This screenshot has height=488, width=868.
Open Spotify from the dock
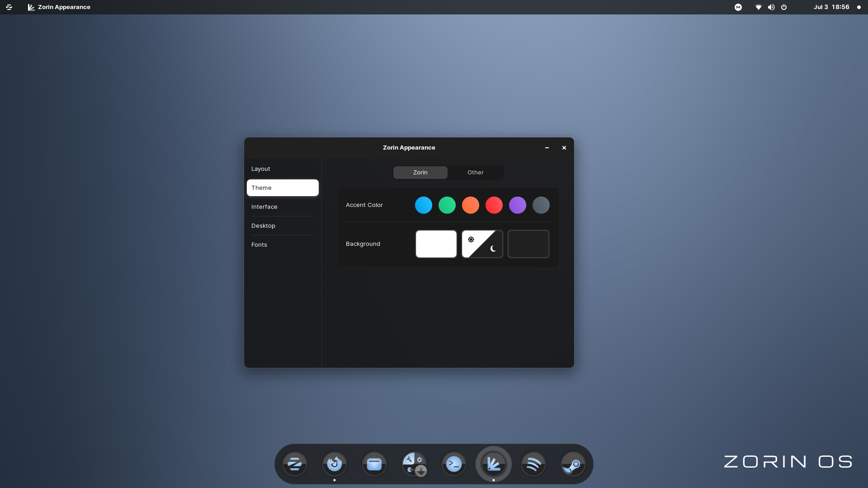tap(533, 464)
